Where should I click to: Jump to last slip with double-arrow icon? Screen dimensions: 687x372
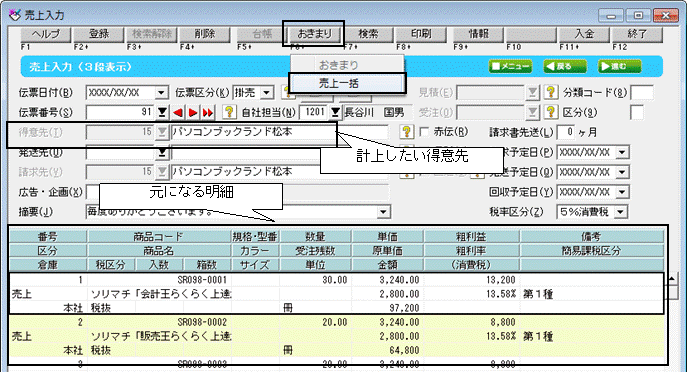[208, 113]
